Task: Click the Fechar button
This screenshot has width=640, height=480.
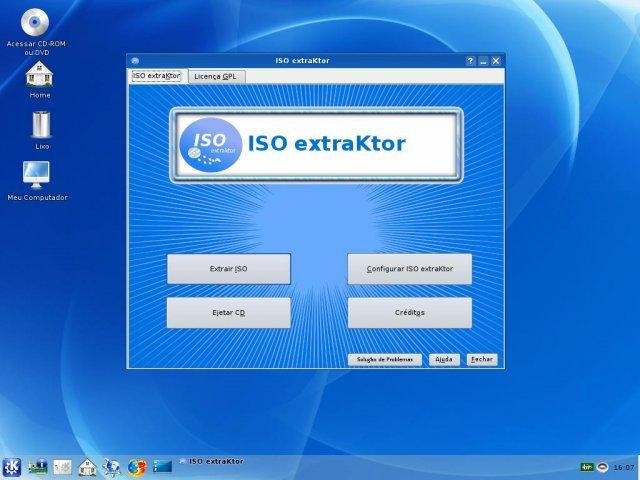Action: tap(482, 360)
